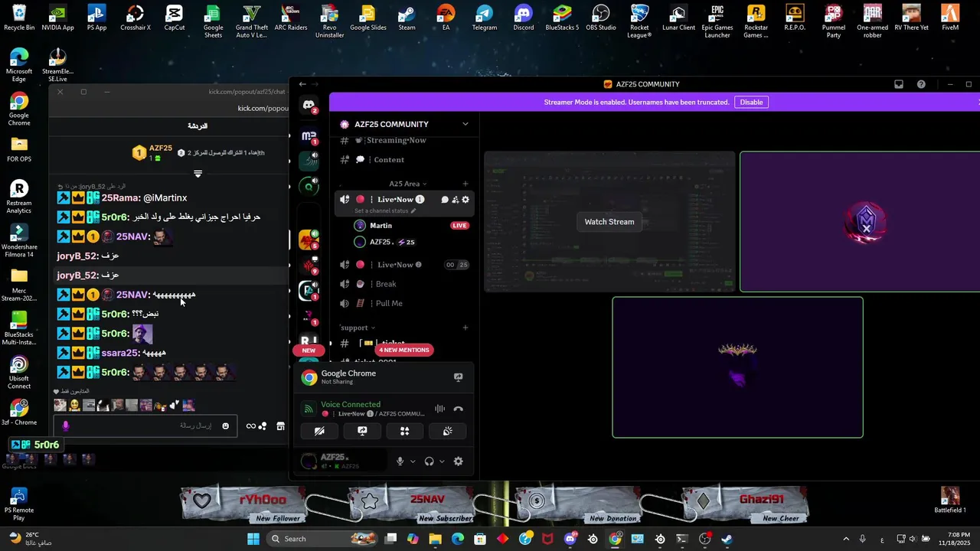
Task: Open Live-Now channel settings gear
Action: (465, 200)
